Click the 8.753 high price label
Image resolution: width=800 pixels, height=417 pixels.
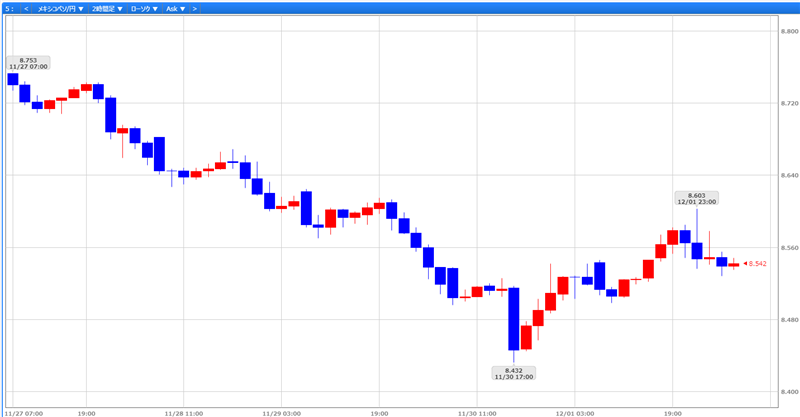28,63
